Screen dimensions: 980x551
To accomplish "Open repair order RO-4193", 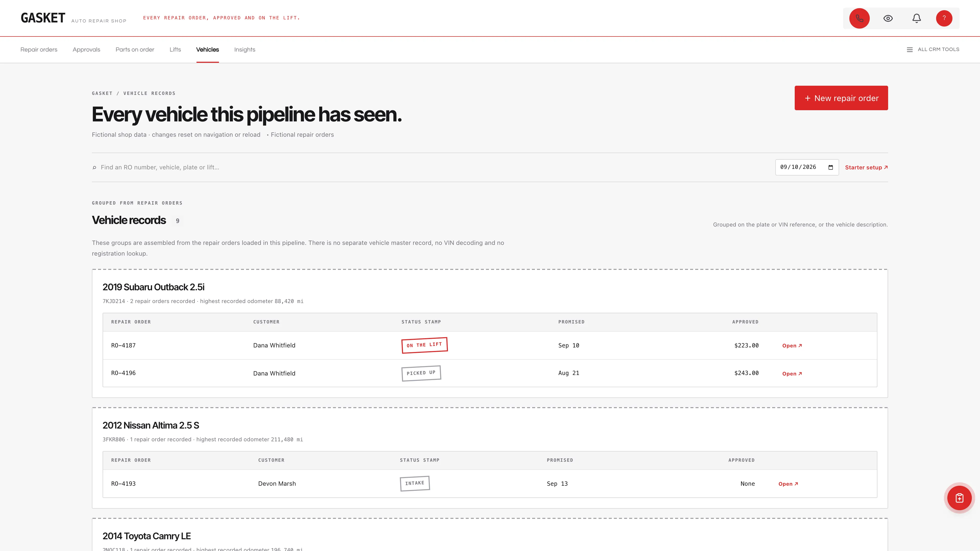I will tap(788, 484).
